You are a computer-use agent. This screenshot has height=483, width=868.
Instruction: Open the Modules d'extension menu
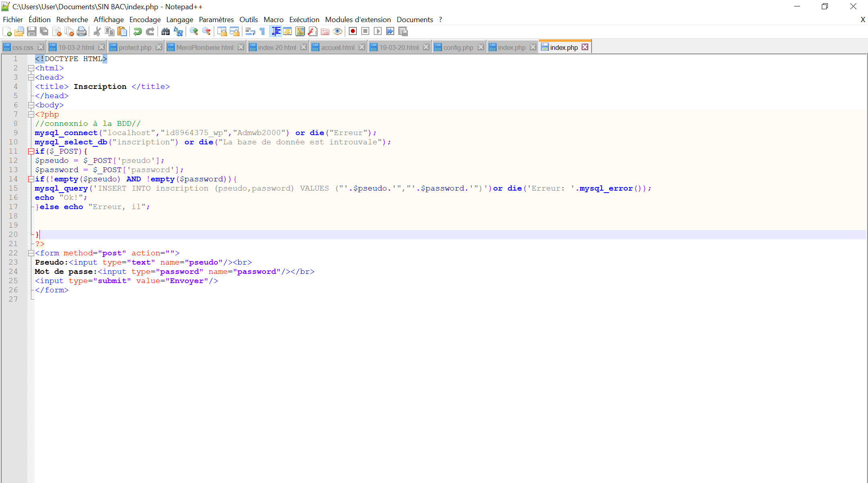[x=358, y=20]
